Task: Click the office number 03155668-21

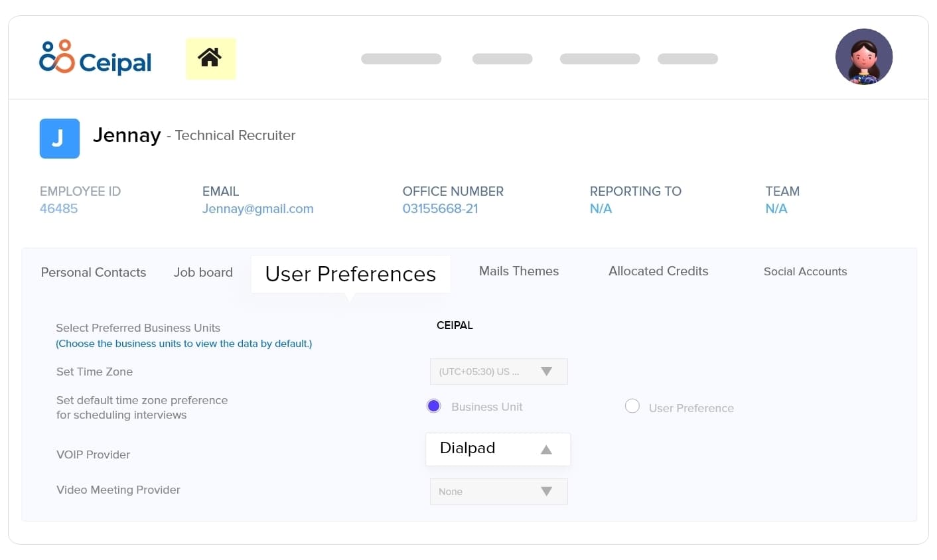Action: point(440,209)
